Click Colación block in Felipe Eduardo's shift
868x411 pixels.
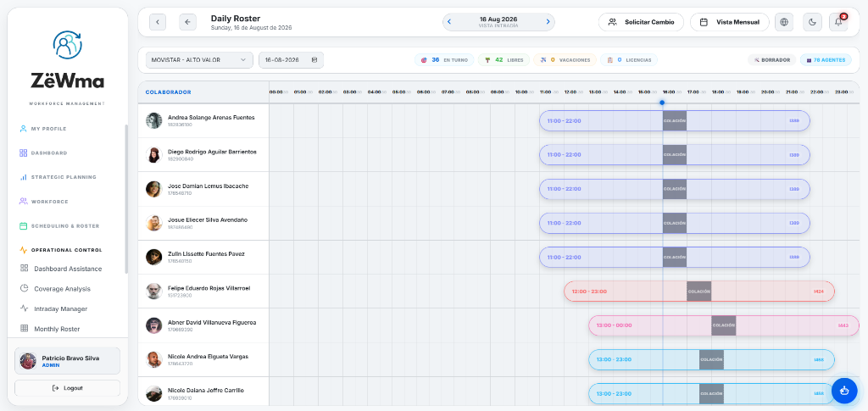(x=699, y=292)
